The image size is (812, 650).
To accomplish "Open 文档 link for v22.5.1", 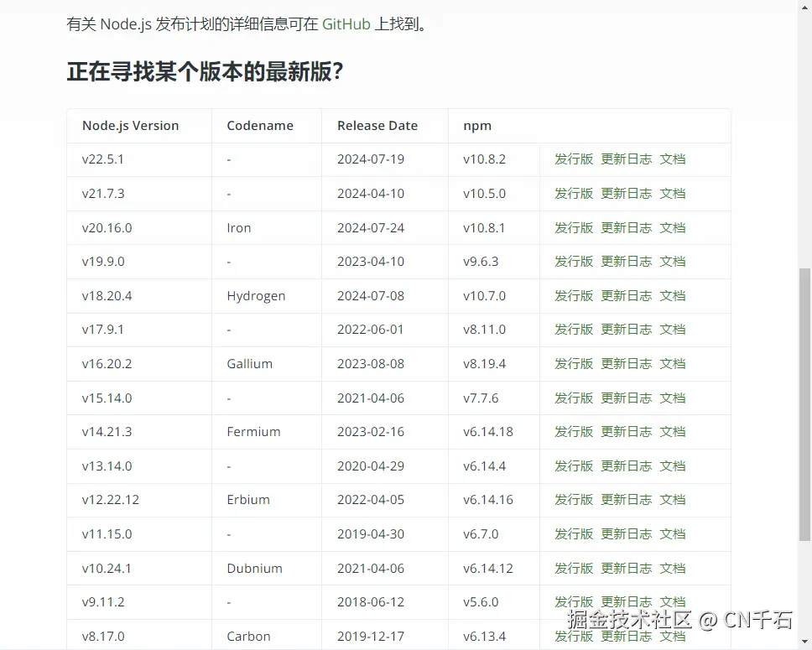I will point(672,159).
